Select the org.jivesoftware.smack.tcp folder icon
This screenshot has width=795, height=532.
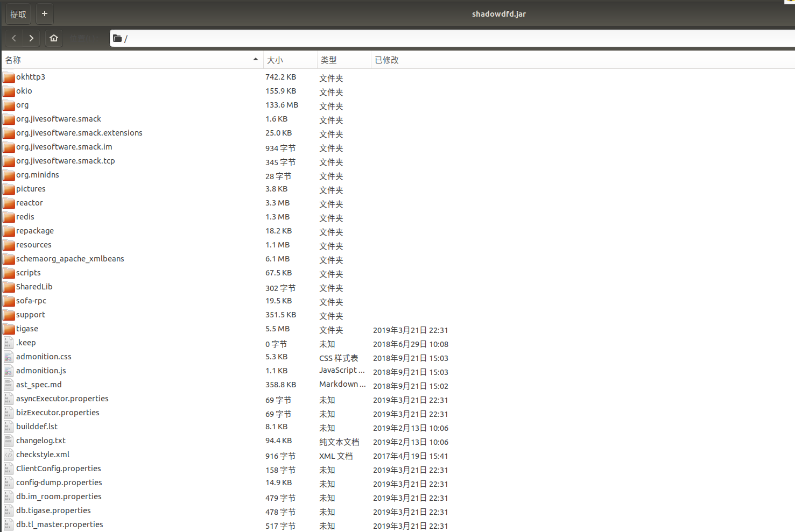coord(9,161)
